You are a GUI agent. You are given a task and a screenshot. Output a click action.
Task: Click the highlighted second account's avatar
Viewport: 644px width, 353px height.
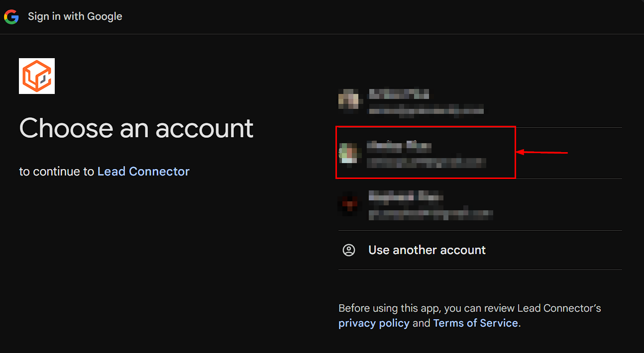point(349,152)
